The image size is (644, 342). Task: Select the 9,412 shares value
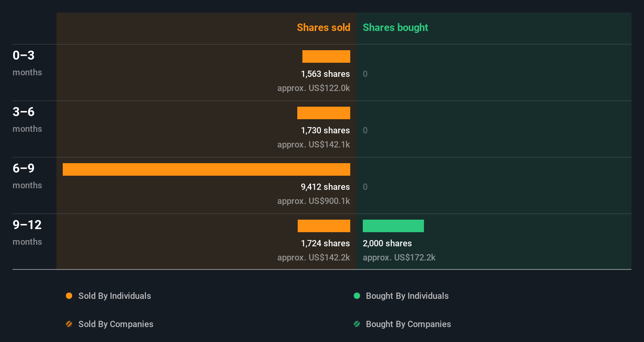[325, 187]
